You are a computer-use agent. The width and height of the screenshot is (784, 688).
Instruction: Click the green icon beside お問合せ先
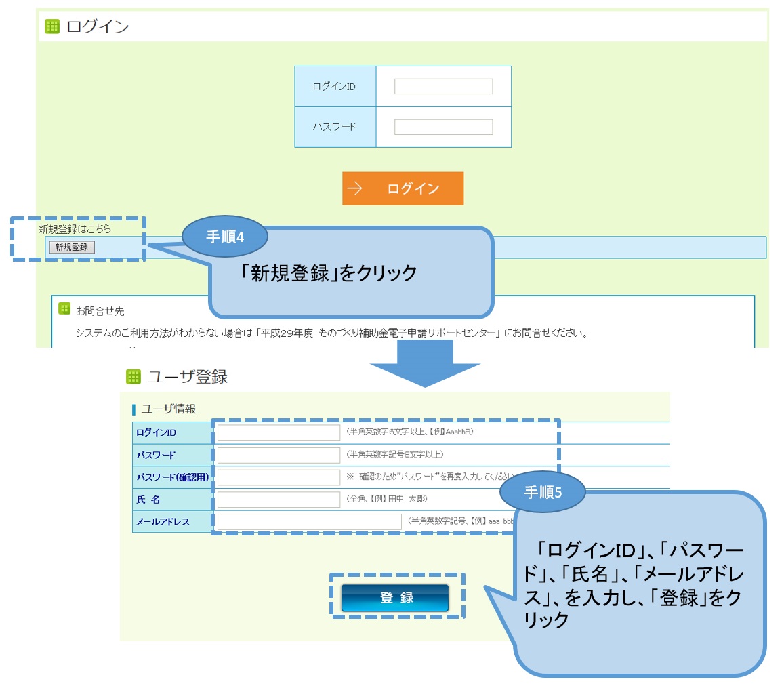[64, 308]
